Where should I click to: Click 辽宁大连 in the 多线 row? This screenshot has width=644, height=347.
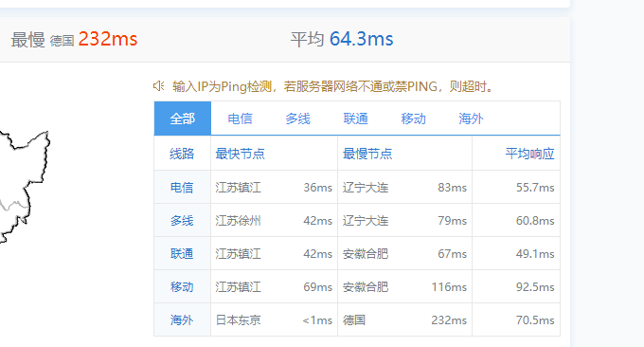(x=366, y=221)
